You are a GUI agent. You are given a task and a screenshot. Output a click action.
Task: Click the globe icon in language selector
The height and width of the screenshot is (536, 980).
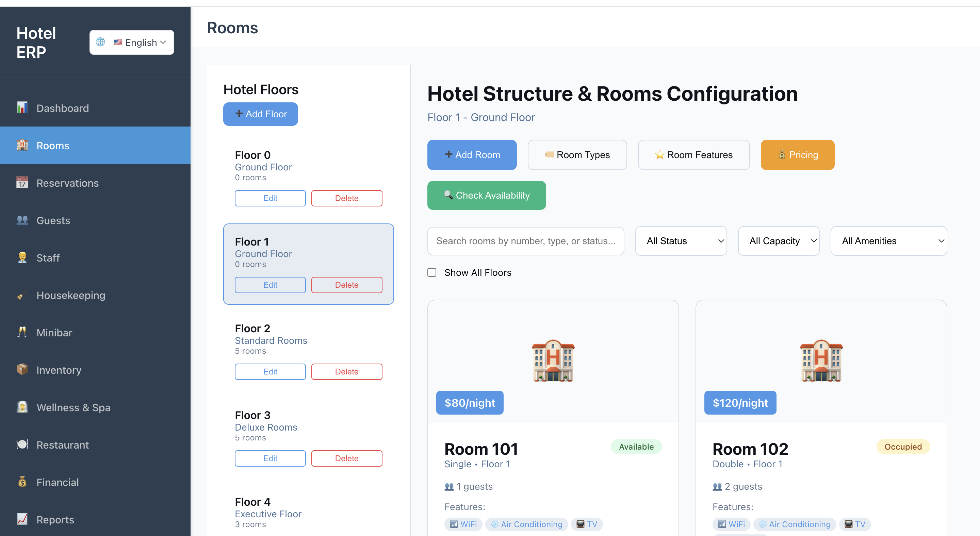100,42
